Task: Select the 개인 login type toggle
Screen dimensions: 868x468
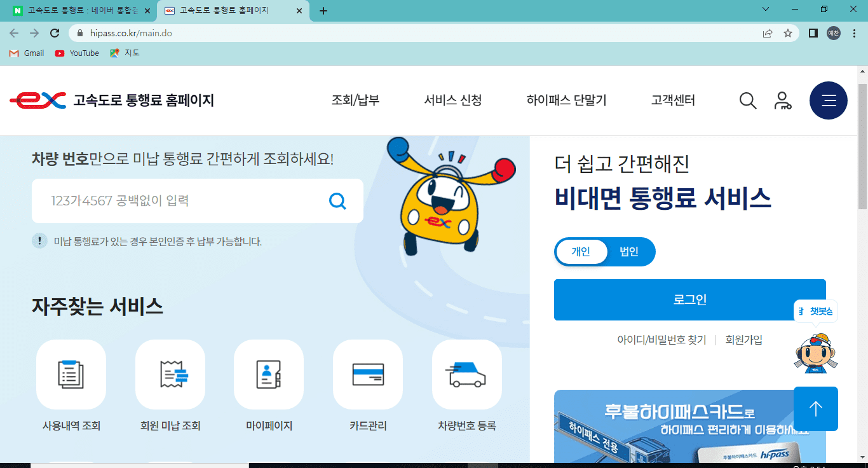Action: pos(581,252)
